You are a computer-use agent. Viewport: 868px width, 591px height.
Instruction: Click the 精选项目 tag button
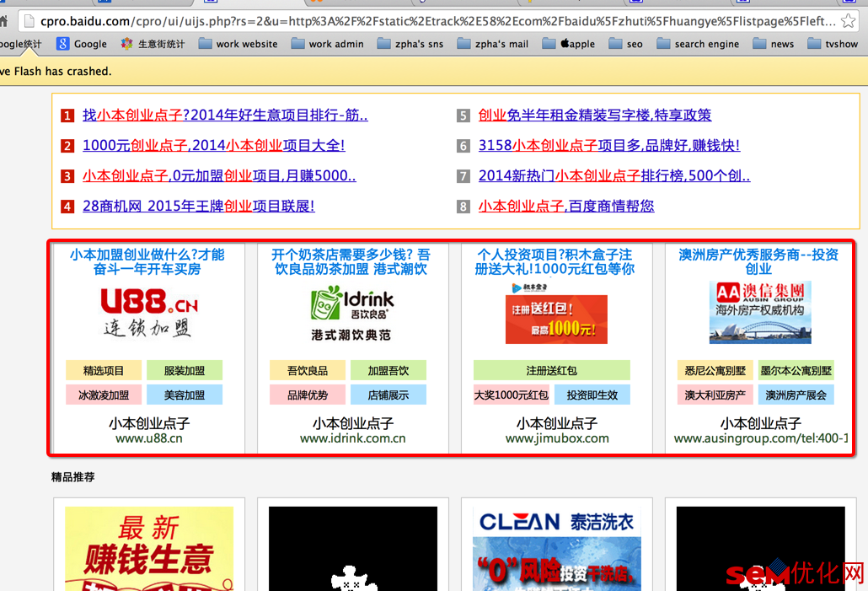click(104, 371)
